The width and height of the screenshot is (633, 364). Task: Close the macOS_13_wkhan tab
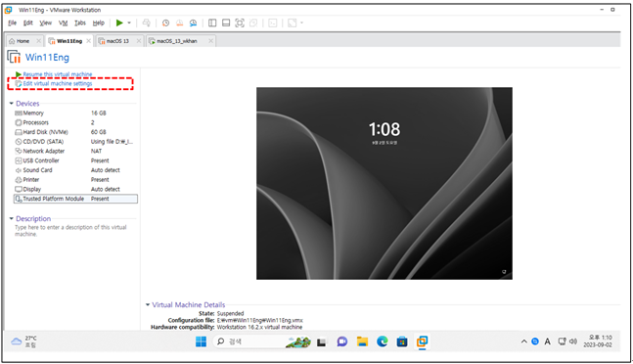pos(210,41)
